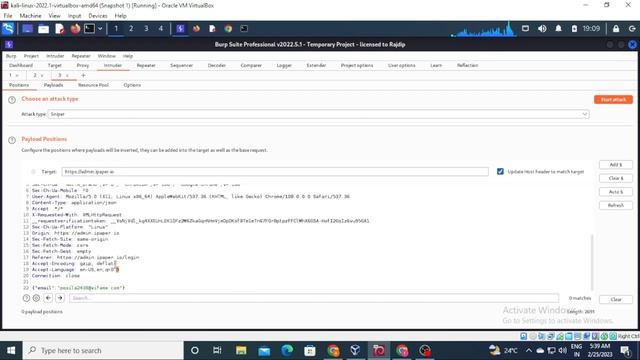640x360 pixels.
Task: Launch file manager from Kali panel
Action: point(43,29)
